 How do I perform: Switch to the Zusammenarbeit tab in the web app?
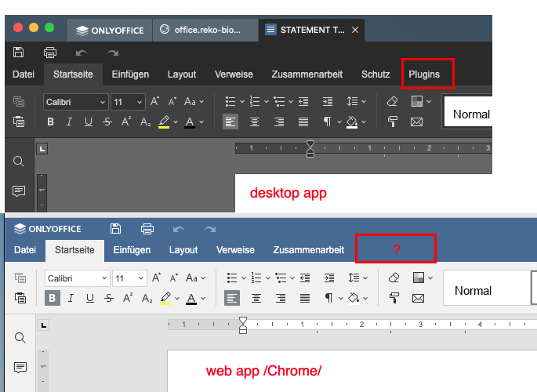[308, 250]
